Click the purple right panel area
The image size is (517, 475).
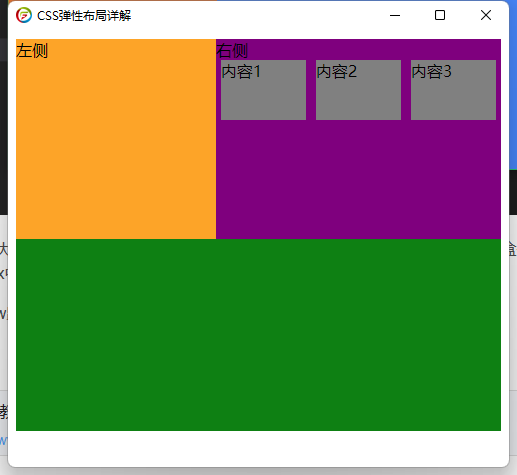[358, 180]
